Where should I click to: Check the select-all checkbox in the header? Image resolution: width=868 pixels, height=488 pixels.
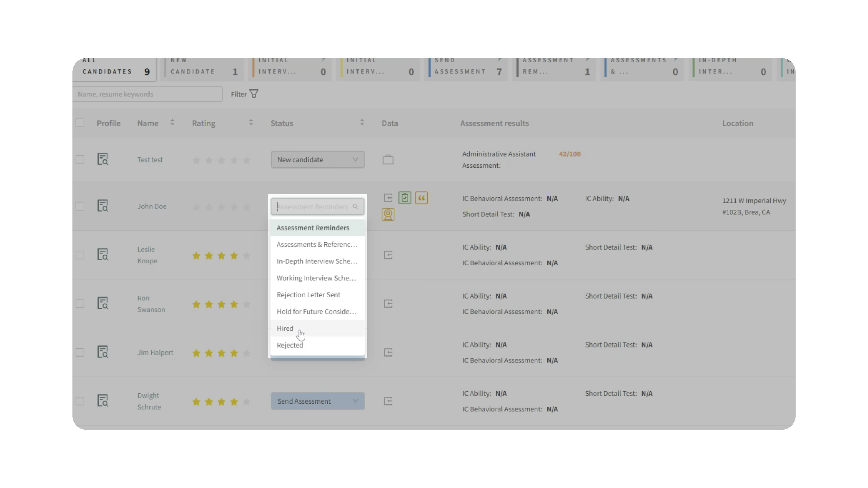coord(80,123)
